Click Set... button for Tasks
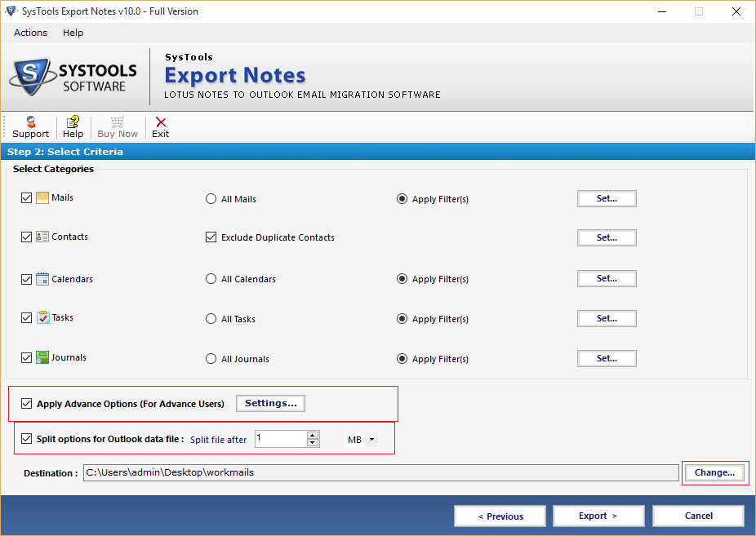This screenshot has height=536, width=756. [607, 318]
